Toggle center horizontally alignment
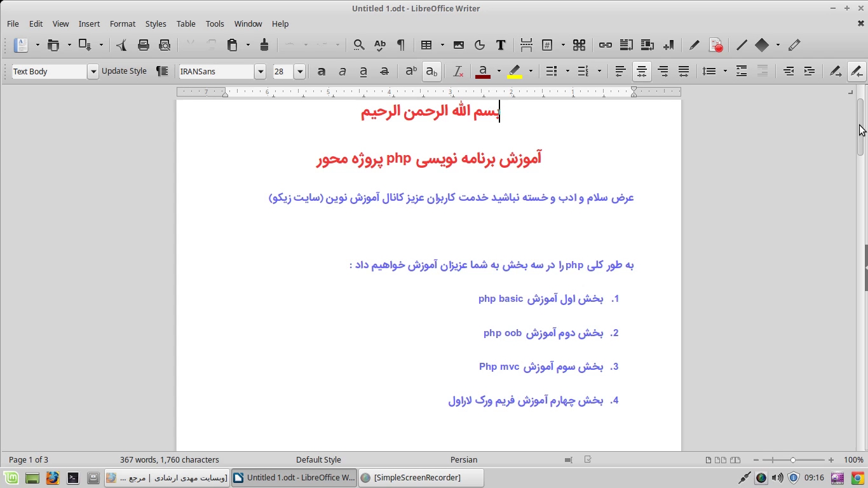The width and height of the screenshot is (868, 488). [642, 72]
